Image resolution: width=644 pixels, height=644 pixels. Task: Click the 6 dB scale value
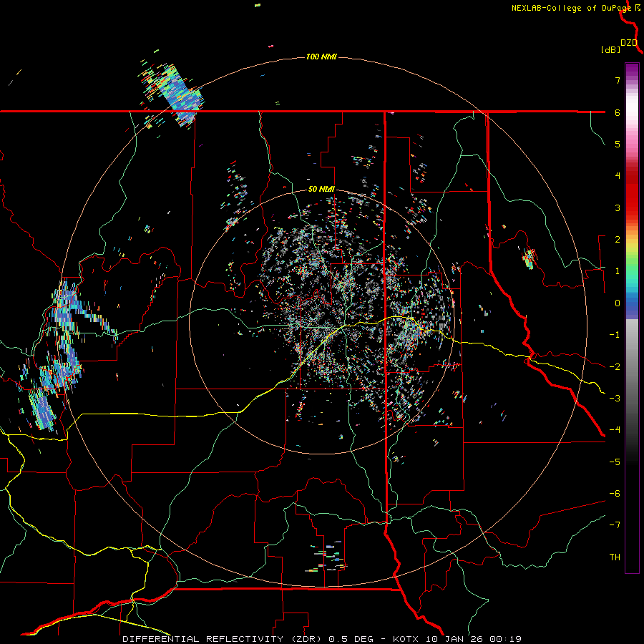point(618,112)
